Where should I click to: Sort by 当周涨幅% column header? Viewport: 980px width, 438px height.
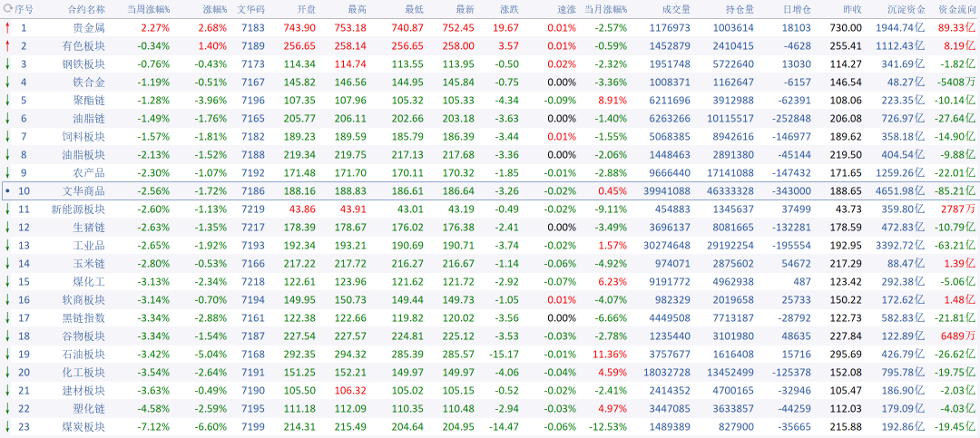148,9
